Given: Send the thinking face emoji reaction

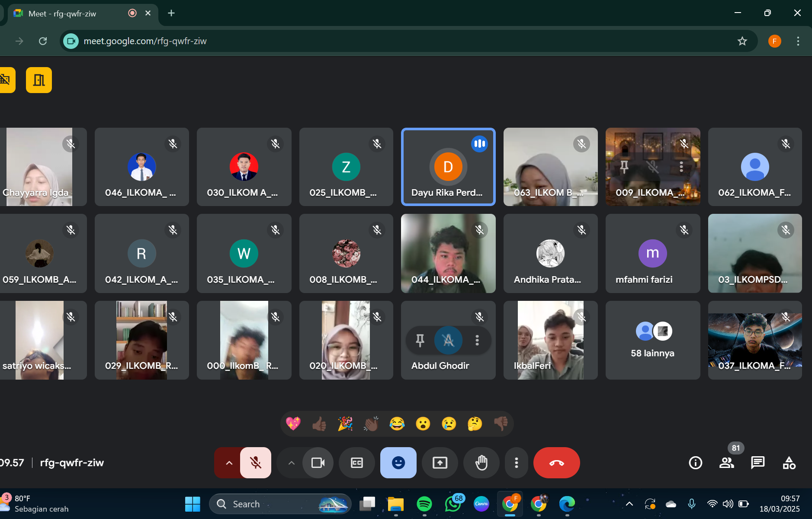Looking at the screenshot, I should pos(475,423).
